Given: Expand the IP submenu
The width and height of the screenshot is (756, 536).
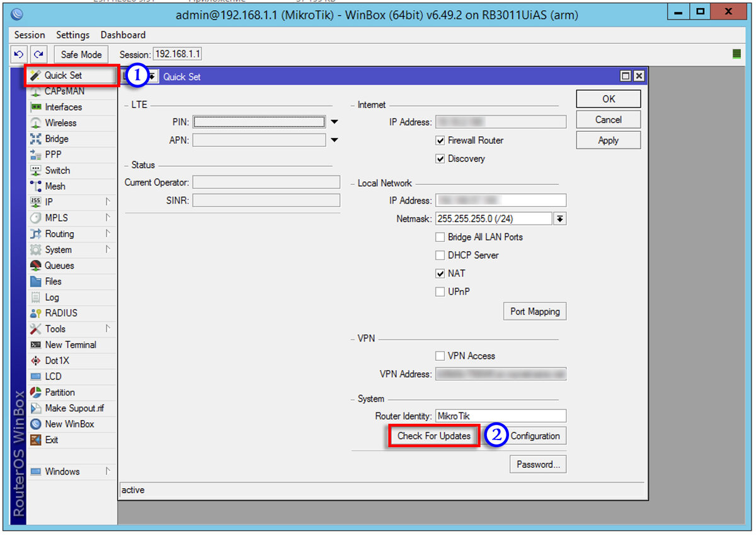Looking at the screenshot, I should pyautogui.click(x=108, y=202).
